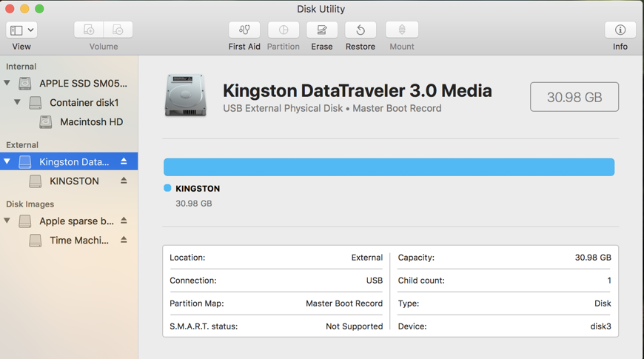Image resolution: width=644 pixels, height=359 pixels.
Task: Click the 30.98 GB capacity box
Action: click(574, 97)
